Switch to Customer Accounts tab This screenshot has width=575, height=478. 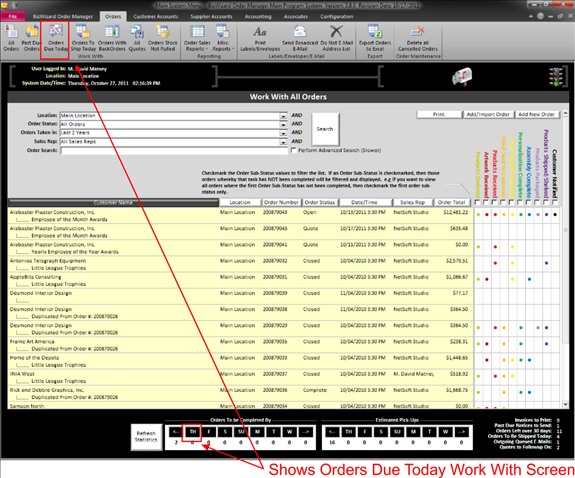[155, 17]
